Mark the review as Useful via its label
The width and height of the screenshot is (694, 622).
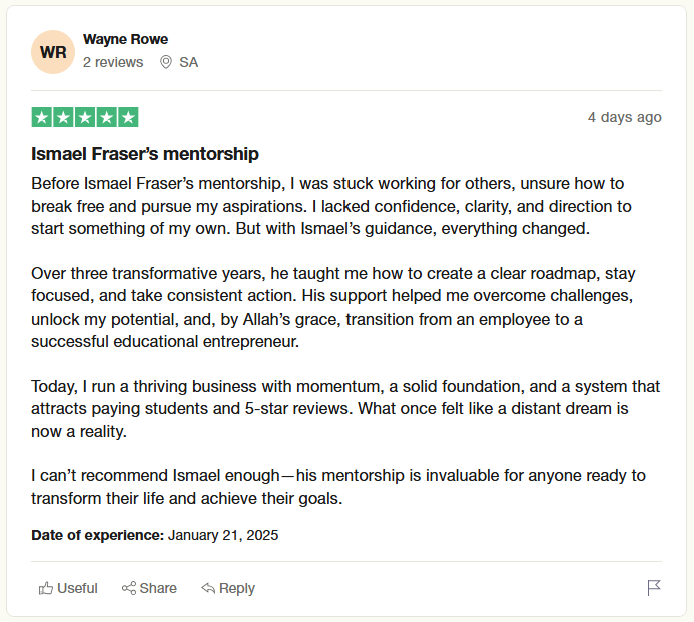click(x=77, y=588)
